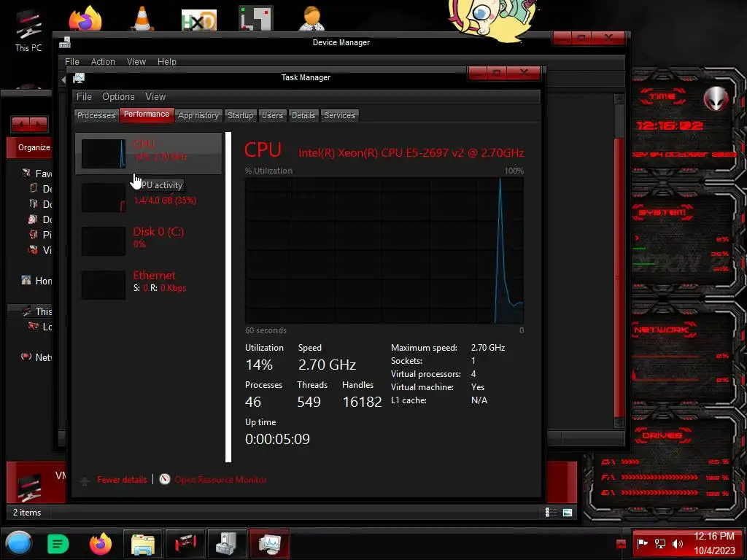This screenshot has width=747, height=560.
Task: Open Device Manager Help menu
Action: 167,62
